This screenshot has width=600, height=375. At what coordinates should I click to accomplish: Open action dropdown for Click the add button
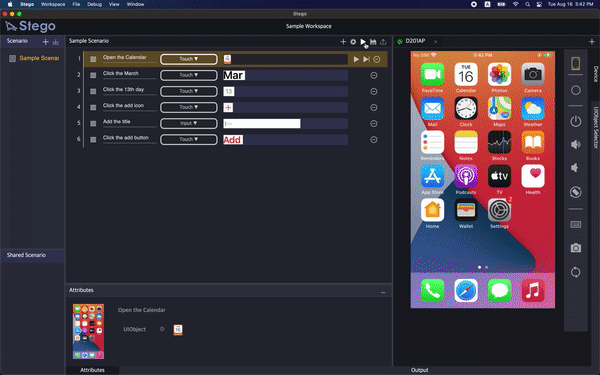(189, 139)
